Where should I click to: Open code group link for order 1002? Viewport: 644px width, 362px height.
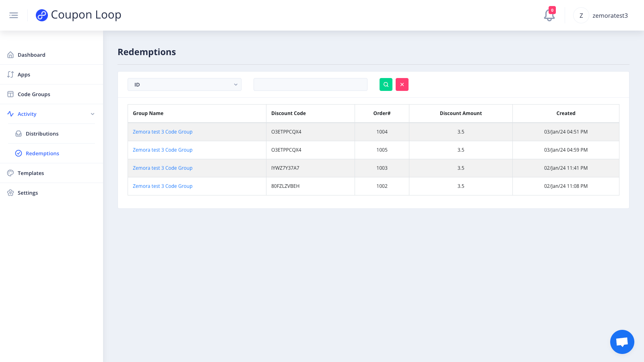coord(163,186)
